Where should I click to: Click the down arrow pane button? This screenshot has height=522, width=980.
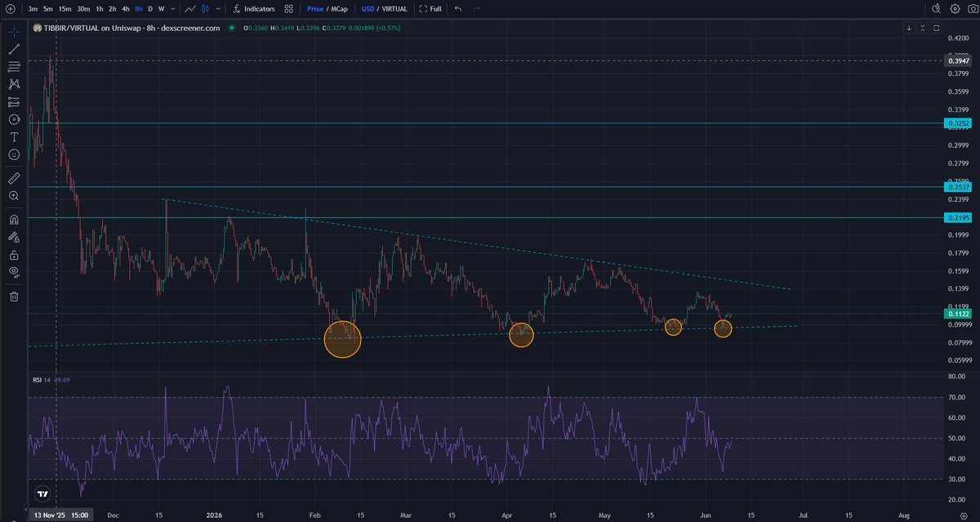(x=909, y=28)
